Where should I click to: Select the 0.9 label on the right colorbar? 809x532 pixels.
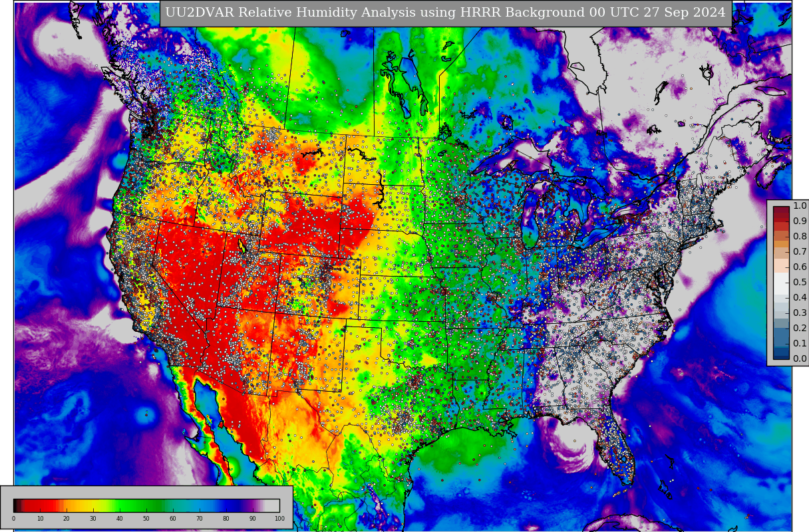pos(800,221)
